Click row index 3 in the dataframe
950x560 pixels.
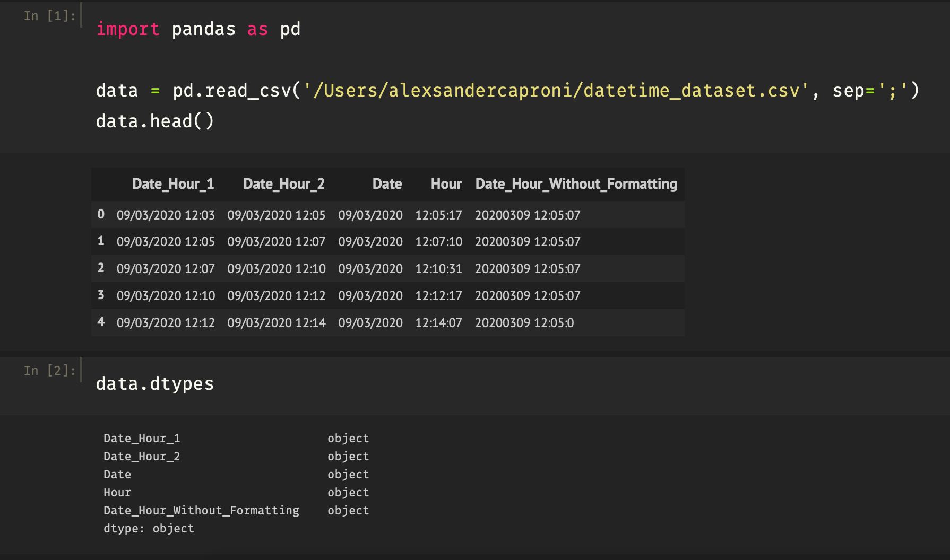pos(101,295)
